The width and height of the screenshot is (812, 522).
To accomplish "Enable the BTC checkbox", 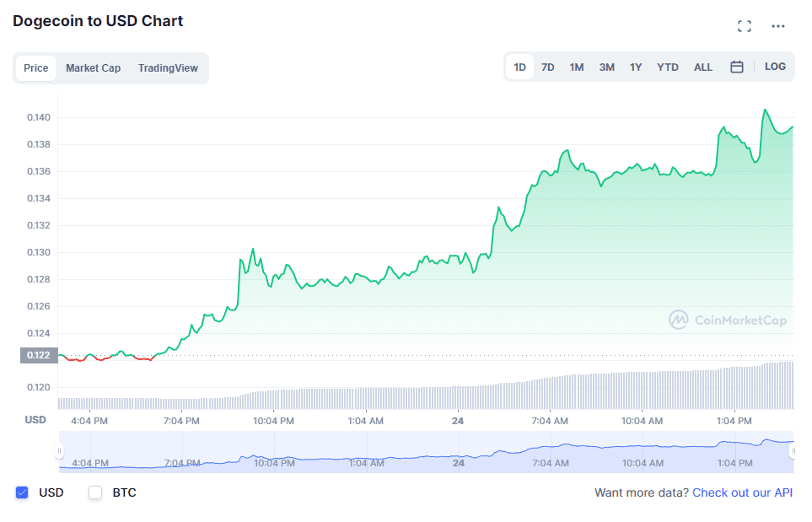I will point(95,492).
